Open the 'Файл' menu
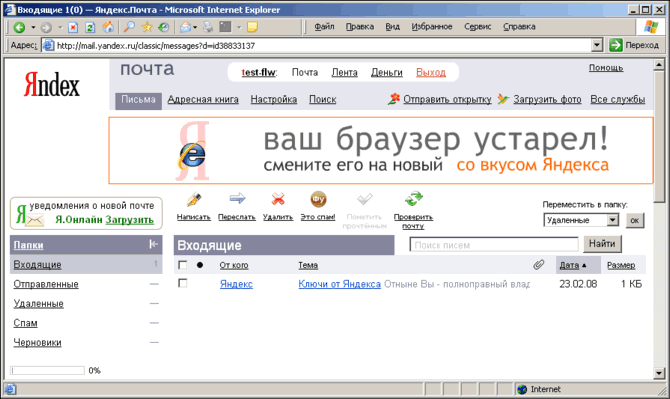The image size is (670, 399). (324, 26)
